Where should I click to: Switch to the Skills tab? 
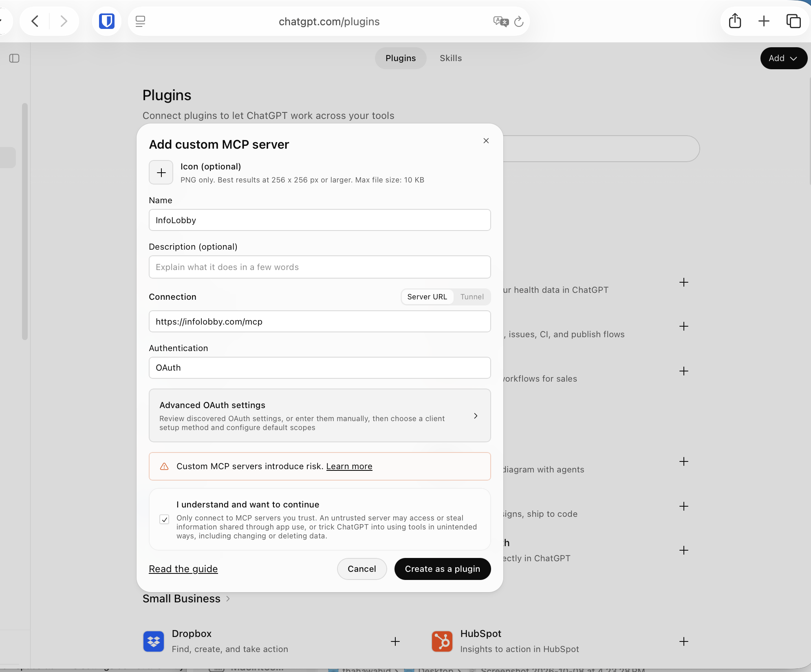[451, 58]
